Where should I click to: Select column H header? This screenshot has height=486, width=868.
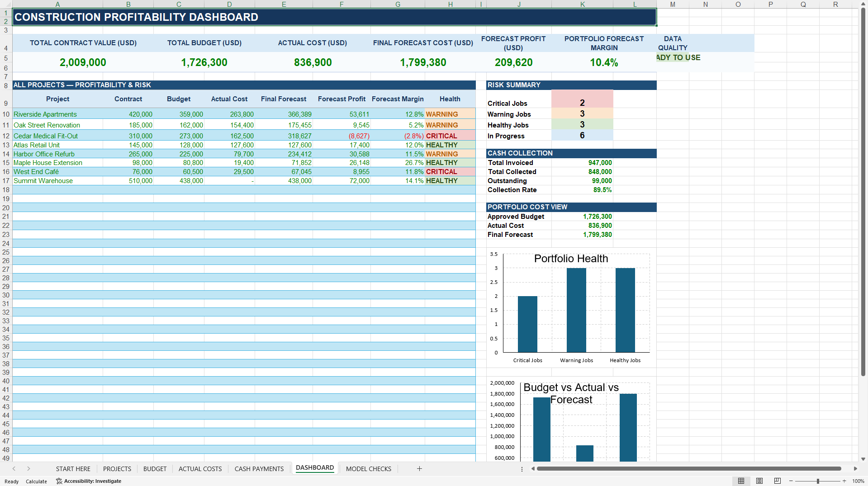(450, 4)
